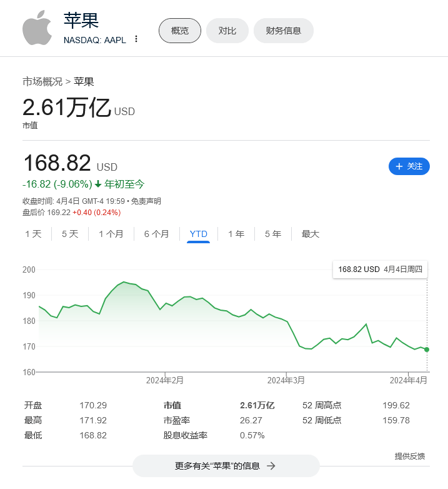Click the 2024年2月 axis label
Image resolution: width=448 pixels, height=489 pixels.
tap(165, 380)
